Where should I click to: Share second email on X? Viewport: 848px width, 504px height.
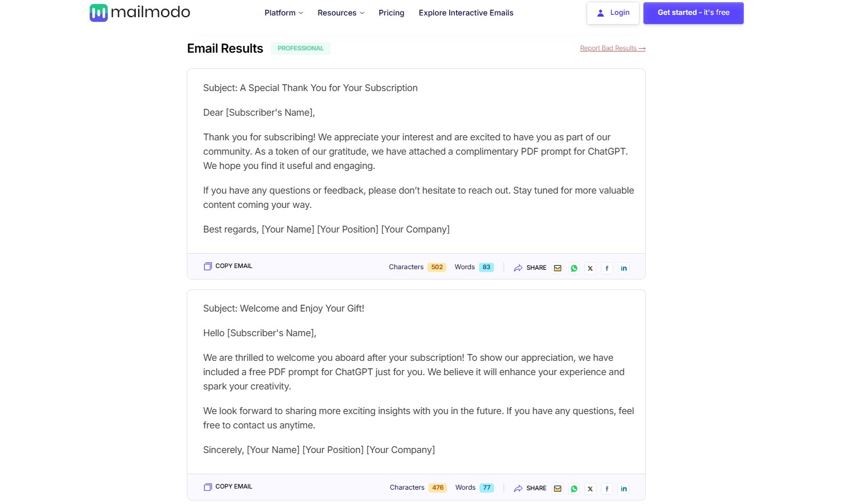click(590, 489)
